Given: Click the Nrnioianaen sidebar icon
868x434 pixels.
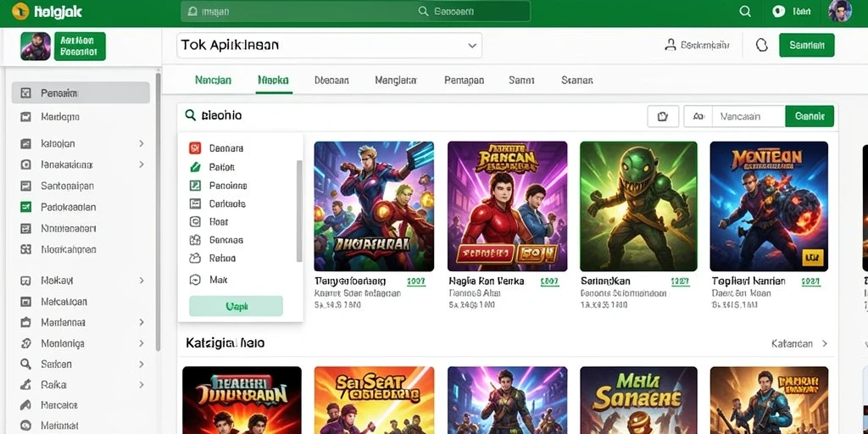Looking at the screenshot, I should point(25,228).
